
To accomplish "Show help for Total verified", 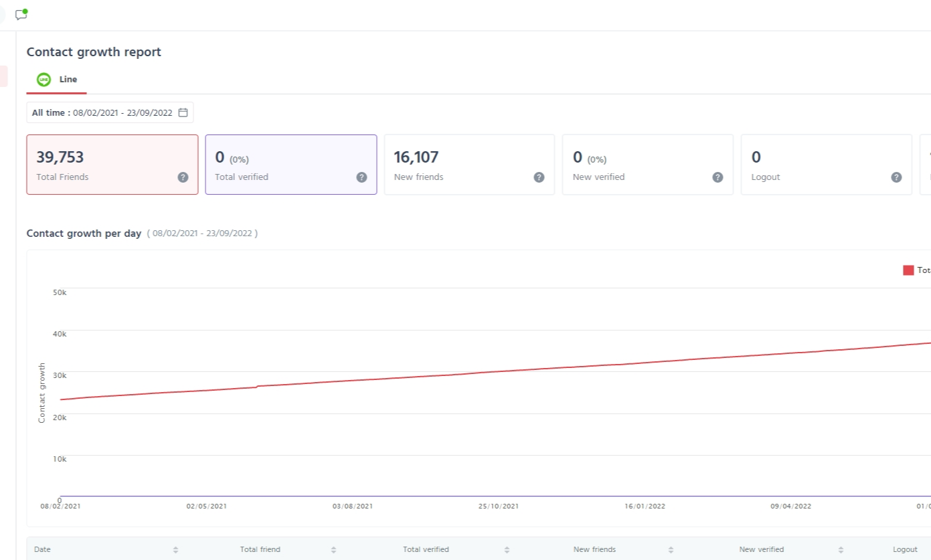I will tap(361, 177).
